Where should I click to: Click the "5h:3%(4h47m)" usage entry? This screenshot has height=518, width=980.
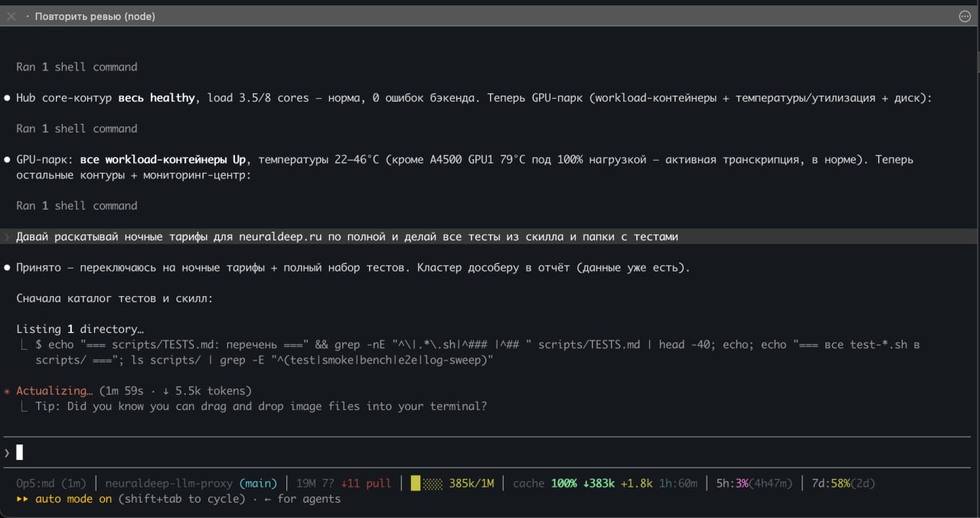[754, 483]
